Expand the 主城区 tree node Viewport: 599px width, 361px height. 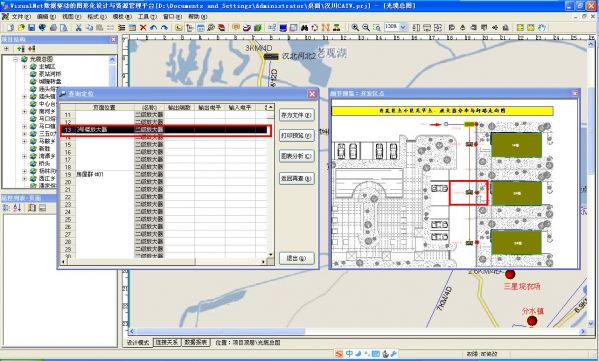(24, 66)
